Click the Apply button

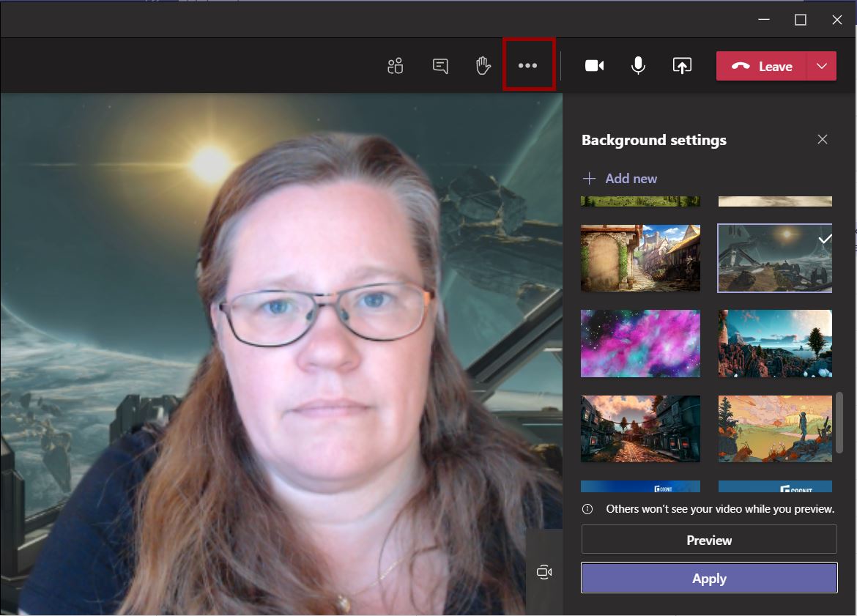pos(708,578)
